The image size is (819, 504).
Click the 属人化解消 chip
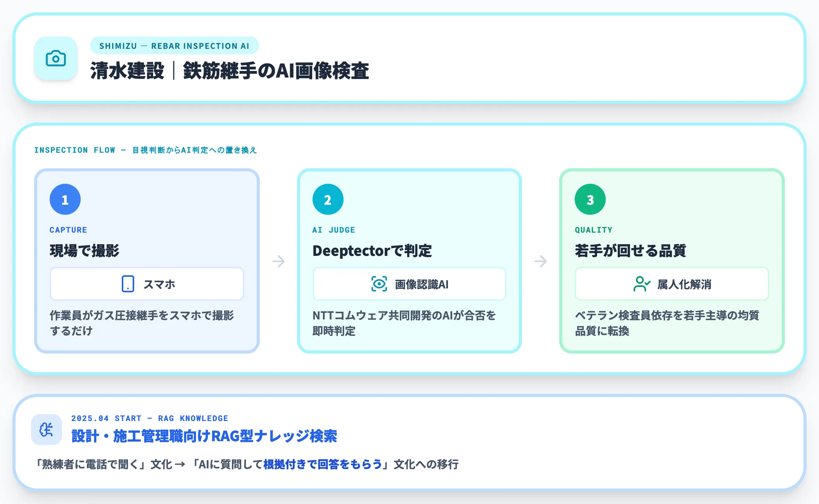click(x=672, y=284)
